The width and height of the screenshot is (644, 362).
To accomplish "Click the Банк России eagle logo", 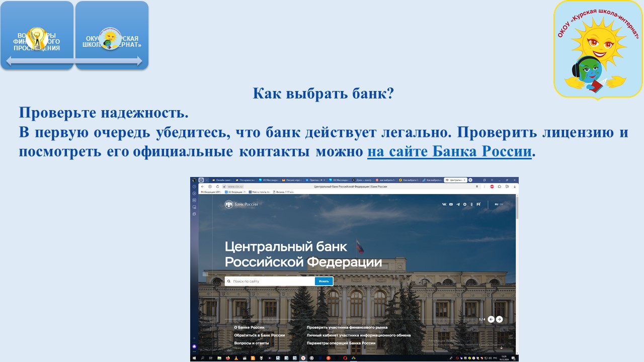I will [x=228, y=204].
